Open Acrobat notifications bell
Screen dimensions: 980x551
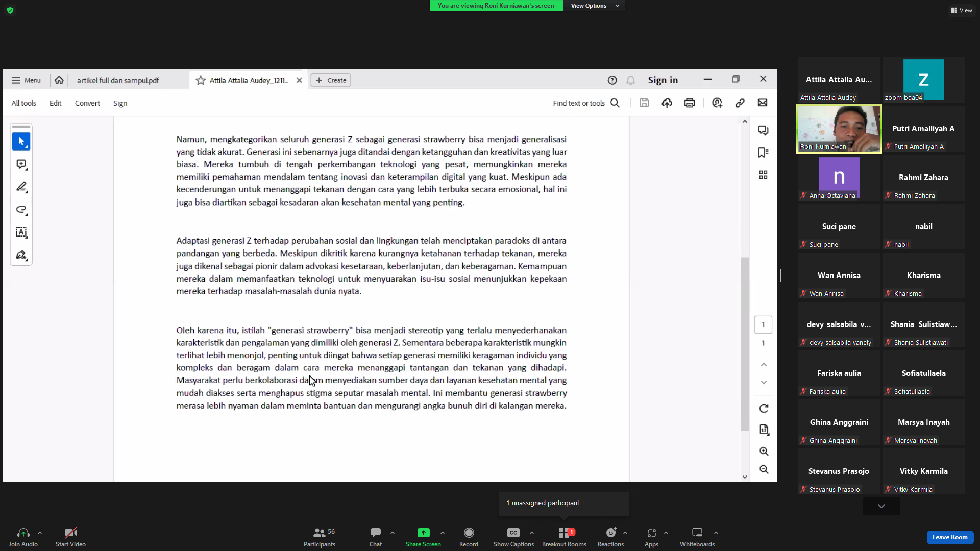(630, 80)
